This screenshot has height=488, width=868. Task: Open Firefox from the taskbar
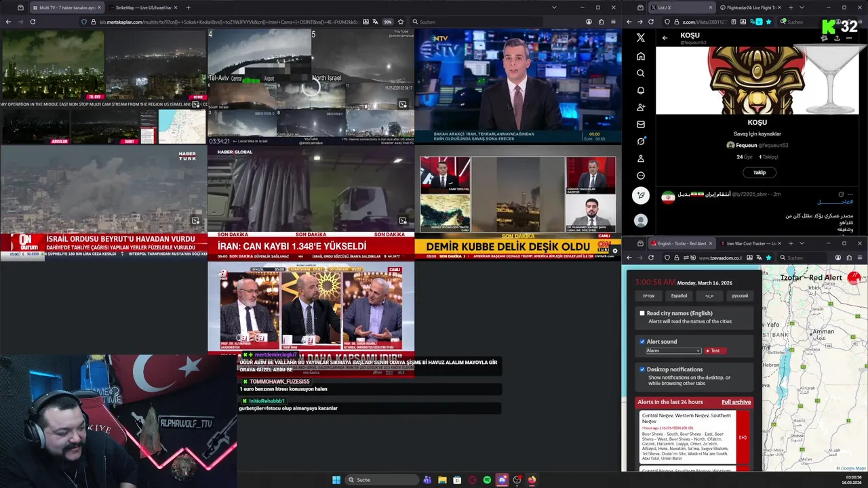pos(532,480)
